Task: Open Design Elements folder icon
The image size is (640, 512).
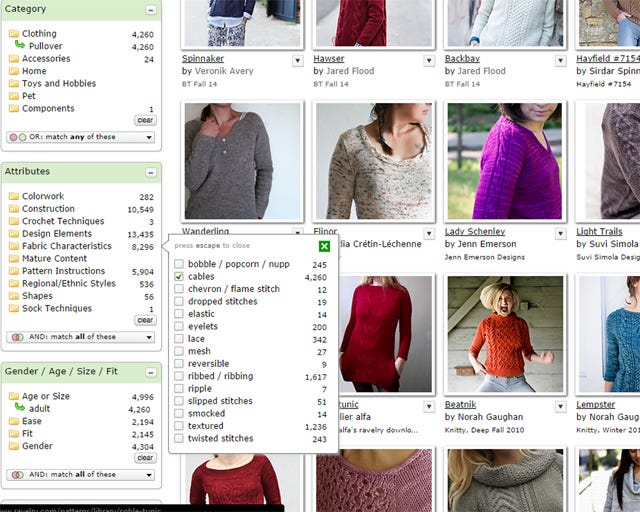Action: (14, 234)
